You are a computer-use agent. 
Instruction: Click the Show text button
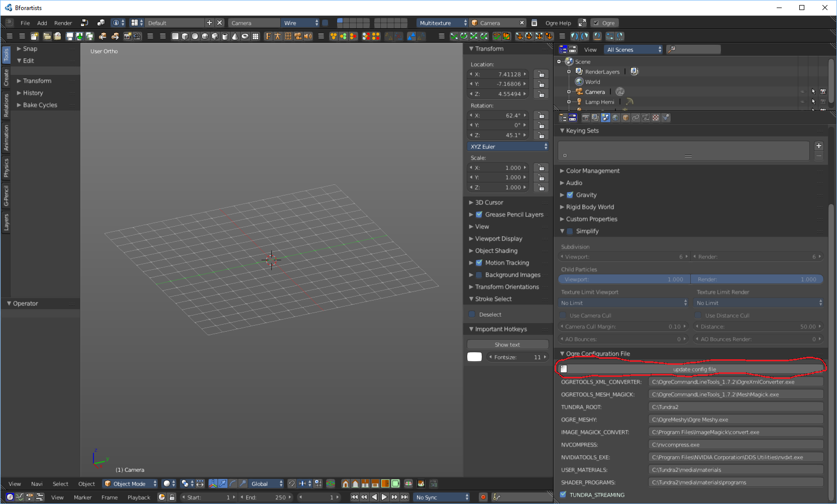pos(507,345)
